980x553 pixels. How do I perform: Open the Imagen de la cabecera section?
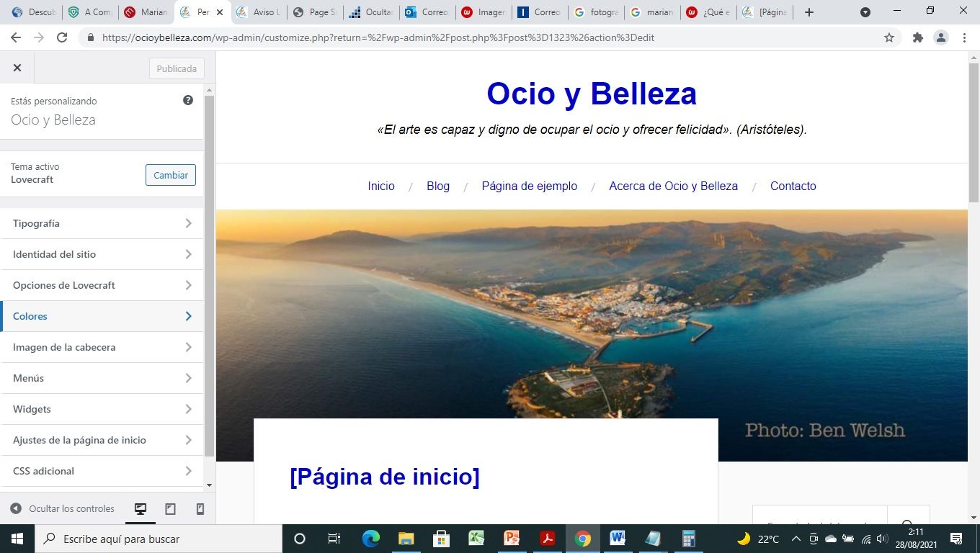coord(102,347)
